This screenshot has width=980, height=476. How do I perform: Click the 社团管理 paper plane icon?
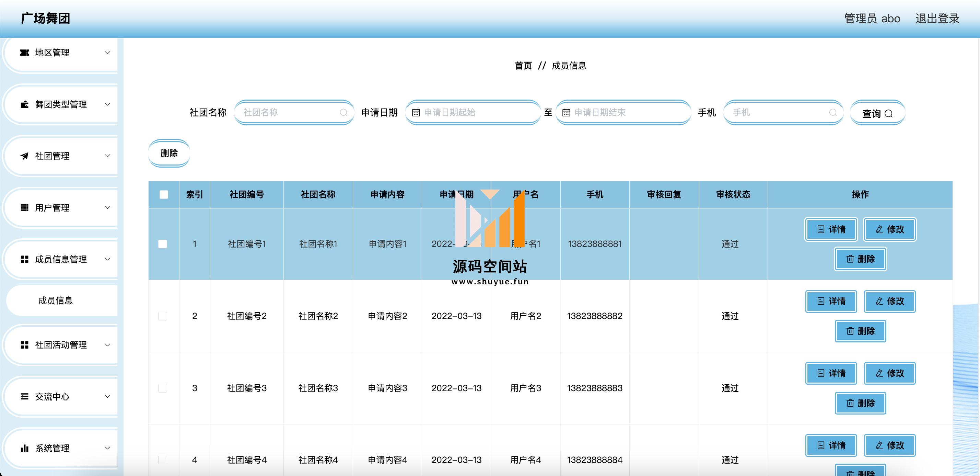24,156
